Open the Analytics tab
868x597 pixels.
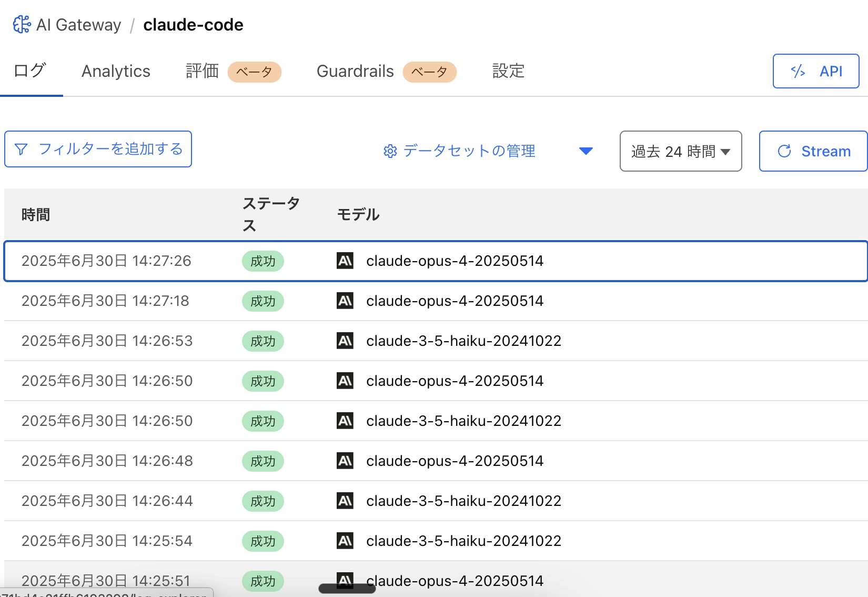tap(116, 71)
